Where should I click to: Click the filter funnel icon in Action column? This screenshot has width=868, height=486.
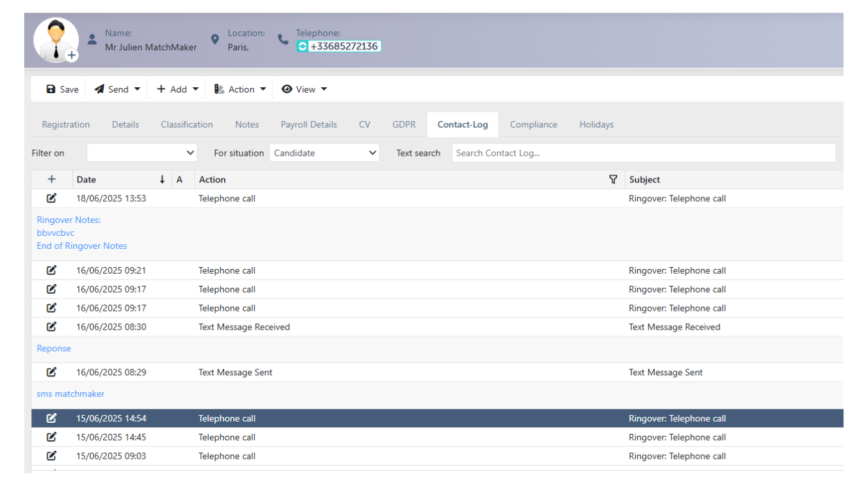click(613, 179)
